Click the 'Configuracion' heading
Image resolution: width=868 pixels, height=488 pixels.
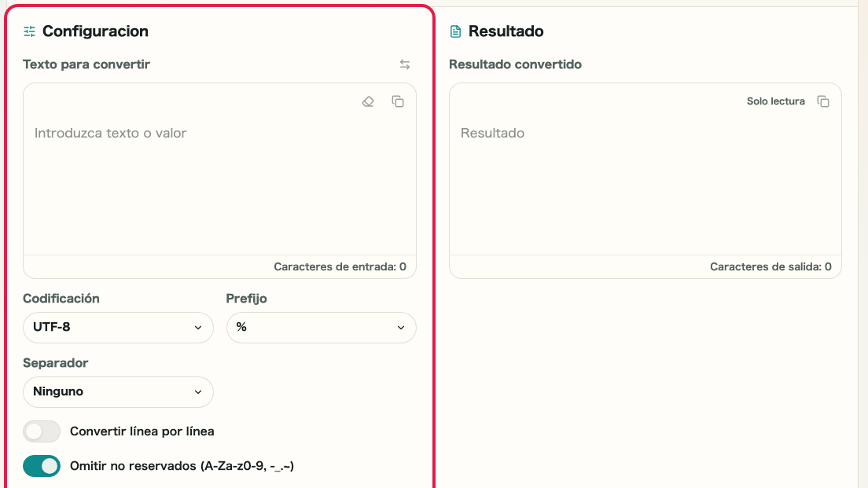(95, 31)
